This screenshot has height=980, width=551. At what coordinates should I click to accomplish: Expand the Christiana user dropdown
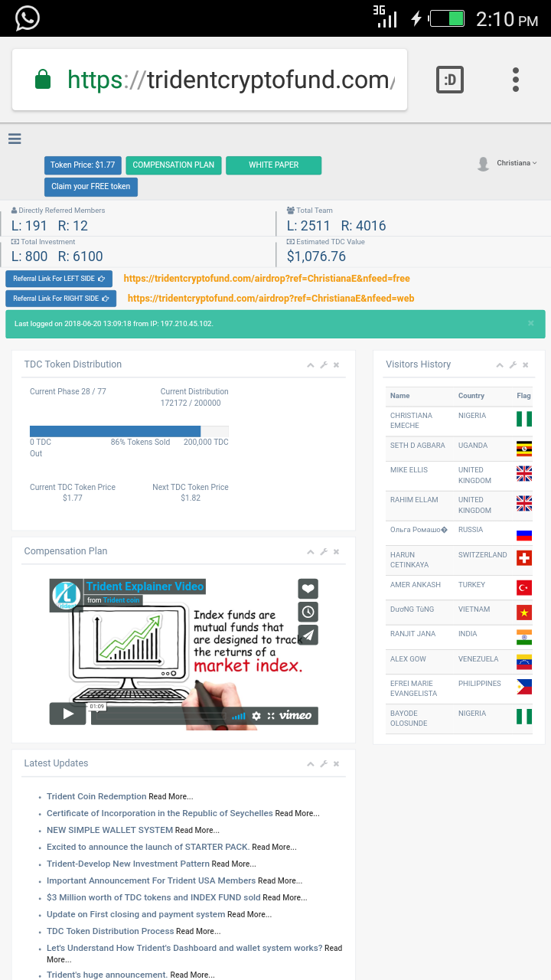tap(516, 163)
